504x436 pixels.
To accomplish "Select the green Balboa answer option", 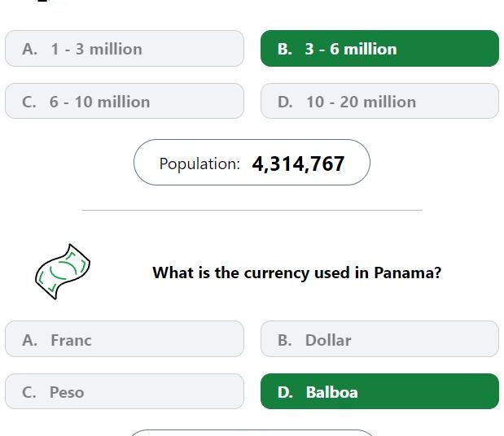I will tap(379, 391).
